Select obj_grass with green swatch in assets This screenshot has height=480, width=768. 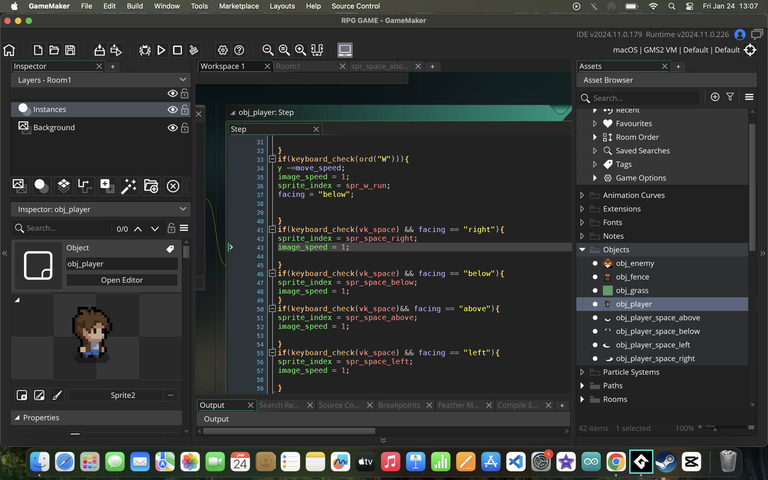634,290
